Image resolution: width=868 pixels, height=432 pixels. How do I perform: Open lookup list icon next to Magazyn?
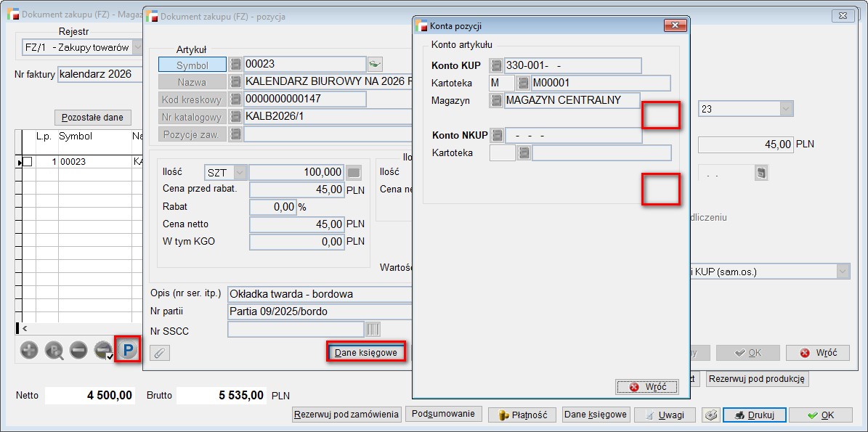point(496,100)
